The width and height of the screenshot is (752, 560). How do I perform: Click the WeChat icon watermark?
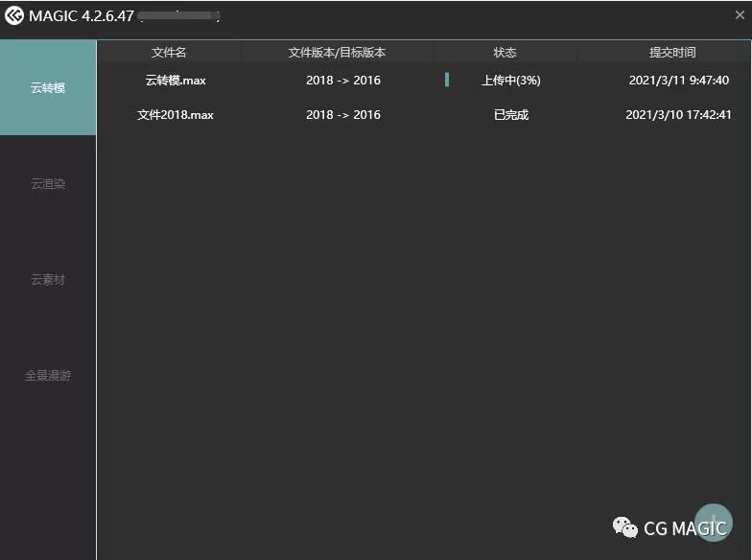click(x=625, y=527)
